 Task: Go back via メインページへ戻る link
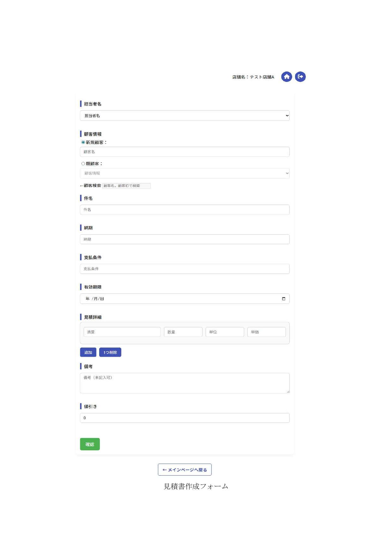tap(184, 470)
